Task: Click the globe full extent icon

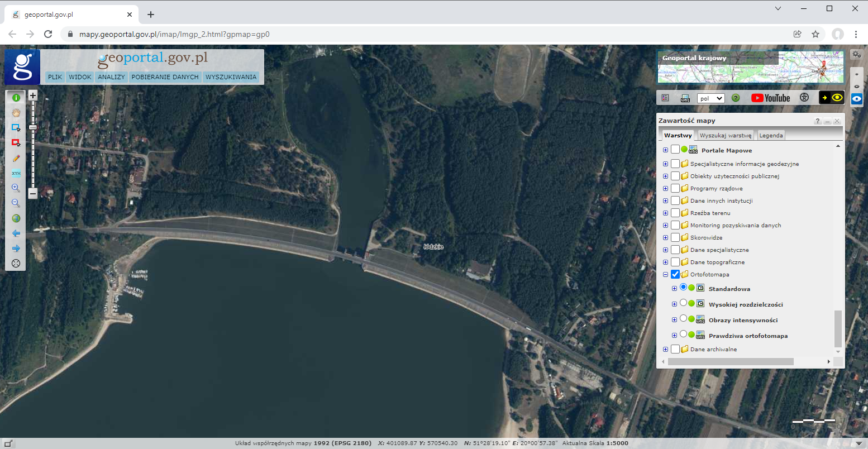Action: coord(16,218)
